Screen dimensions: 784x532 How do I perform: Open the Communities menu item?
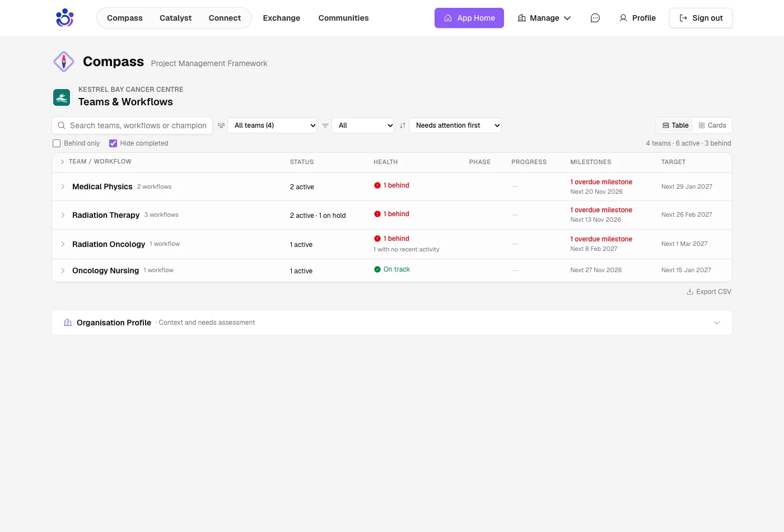344,18
